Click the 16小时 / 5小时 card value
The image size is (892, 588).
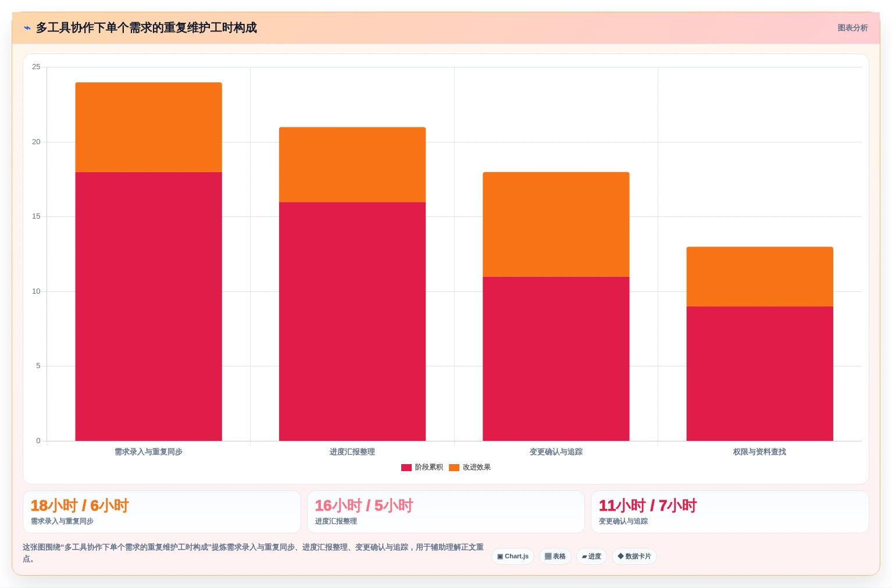click(x=364, y=505)
